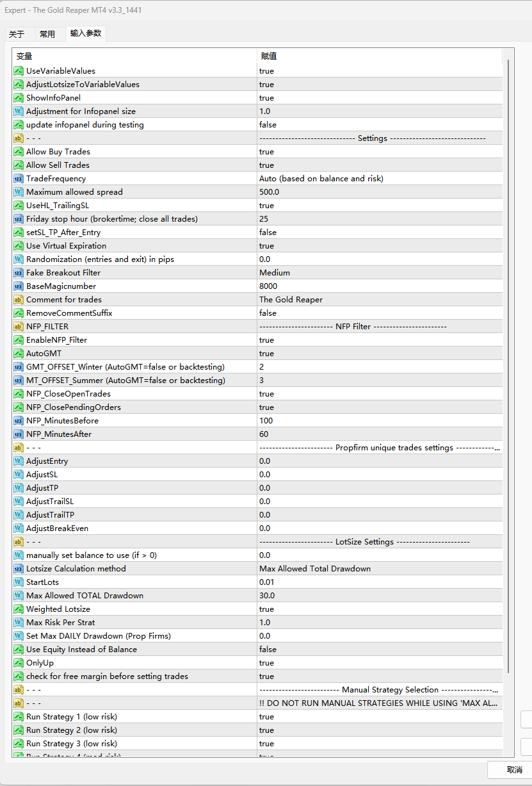Click the BaseMagicnumber integer icon
Viewport: 532px width, 786px height.
click(19, 286)
